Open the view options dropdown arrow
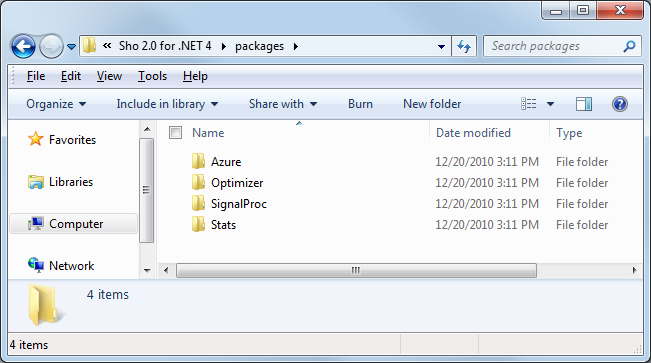Image resolution: width=651 pixels, height=363 pixels. pos(551,104)
